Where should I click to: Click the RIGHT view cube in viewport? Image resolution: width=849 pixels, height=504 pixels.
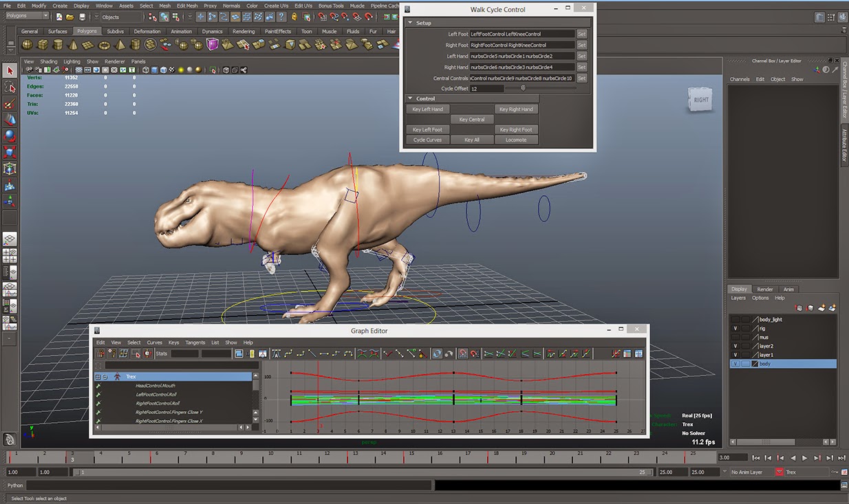(700, 100)
